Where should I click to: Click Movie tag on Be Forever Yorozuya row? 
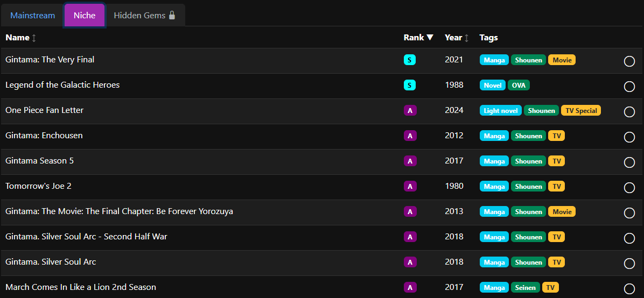pyautogui.click(x=562, y=211)
